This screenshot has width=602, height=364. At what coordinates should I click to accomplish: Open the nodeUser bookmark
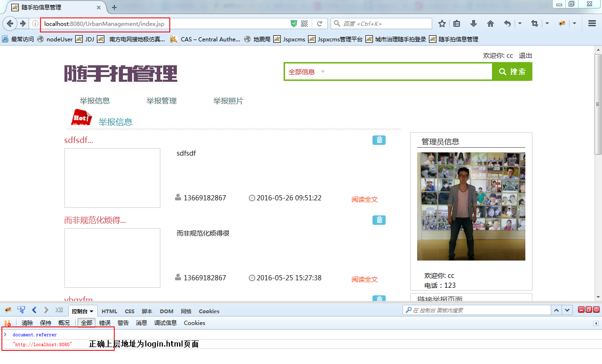55,40
